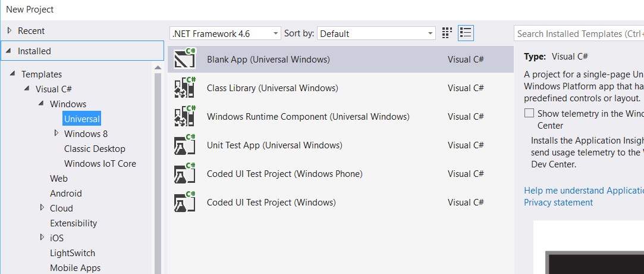Expand the iOS tree node arrow
The image size is (644, 274).
(42, 238)
